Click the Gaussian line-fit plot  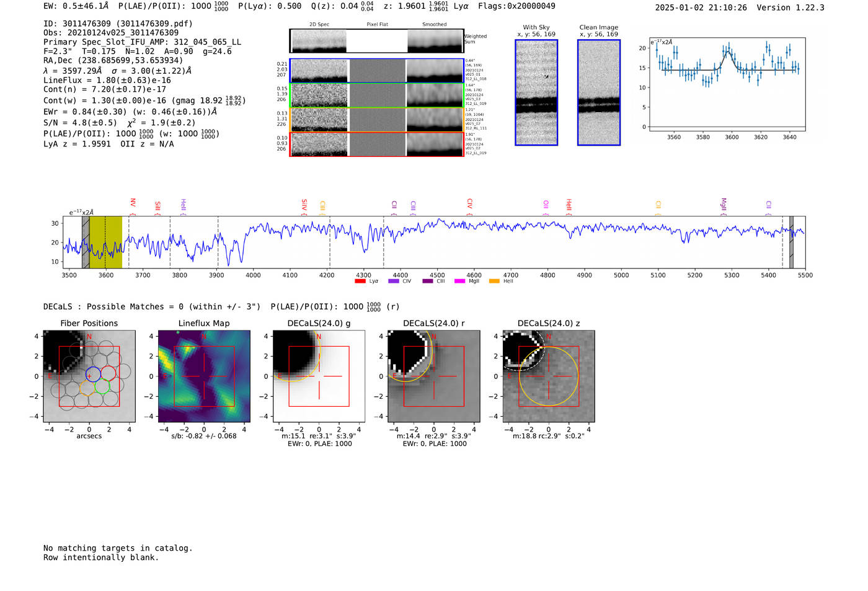(x=727, y=84)
